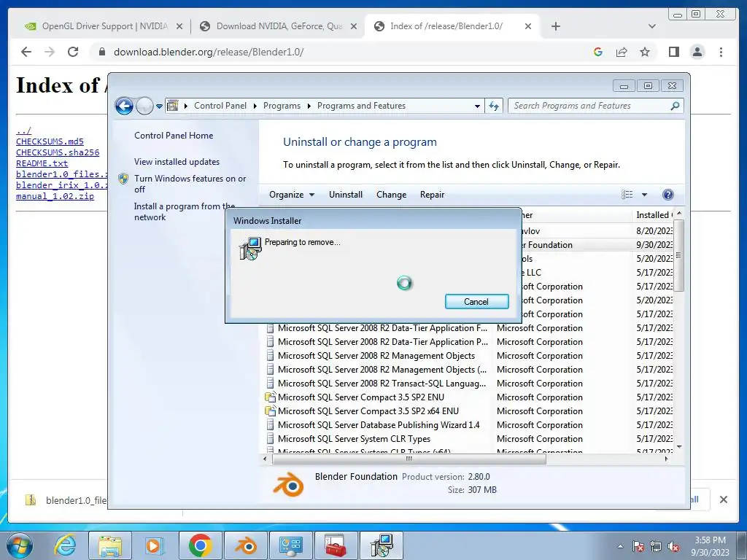Screen dimensions: 747x560
Task: Click the Search Programs and Features field
Action: [x=595, y=106]
